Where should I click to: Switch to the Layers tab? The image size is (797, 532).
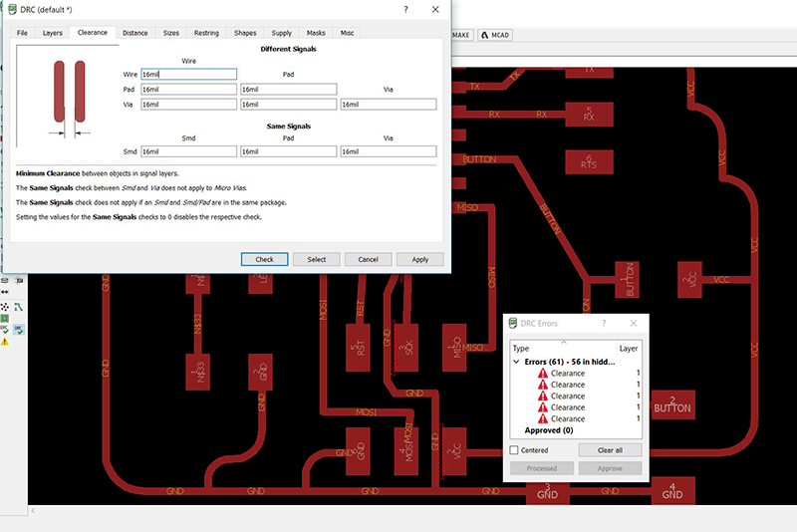click(x=53, y=33)
